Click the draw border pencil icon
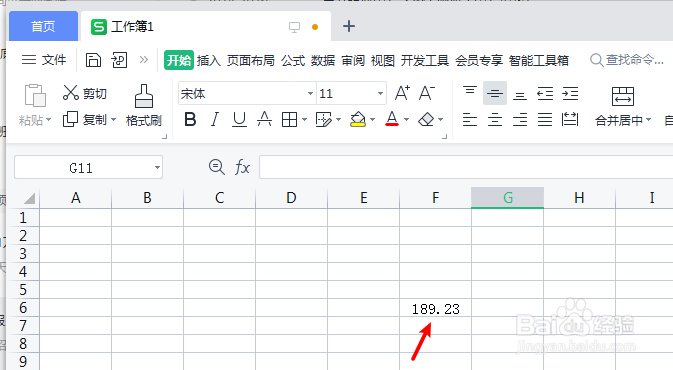The image size is (673, 370). [x=324, y=119]
